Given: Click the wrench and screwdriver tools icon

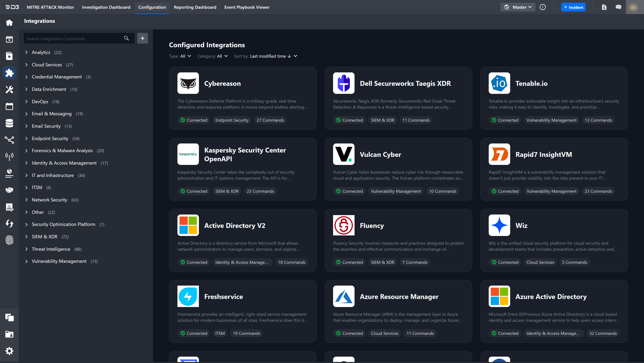Looking at the screenshot, I should click(x=9, y=89).
